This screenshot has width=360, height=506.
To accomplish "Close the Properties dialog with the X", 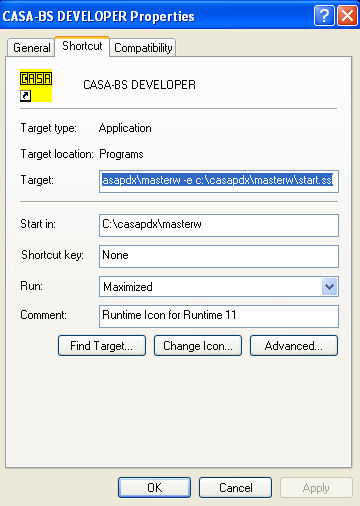I will 347,15.
